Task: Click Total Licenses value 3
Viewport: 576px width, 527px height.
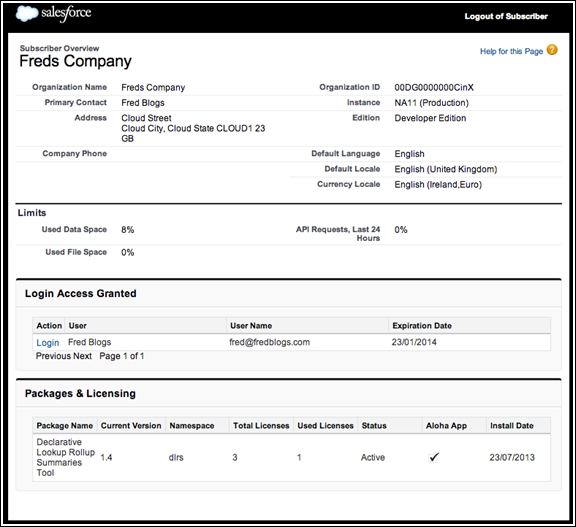Action: pos(235,457)
